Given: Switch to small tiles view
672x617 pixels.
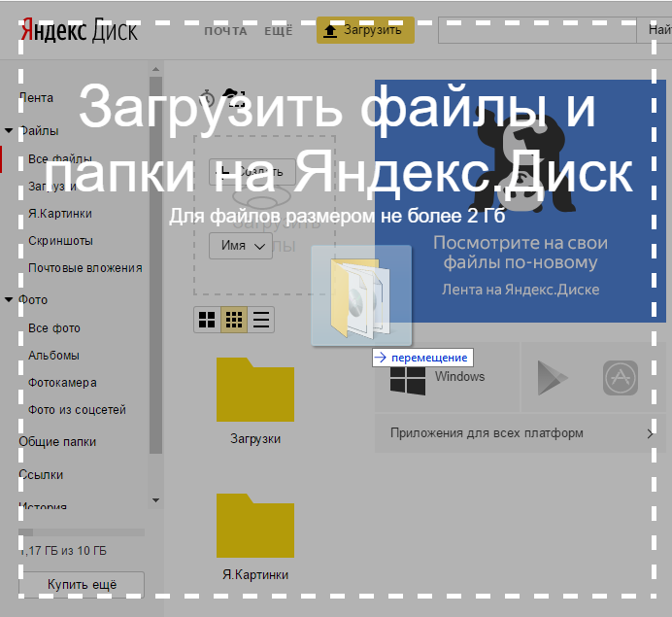Looking at the screenshot, I should tap(234, 320).
